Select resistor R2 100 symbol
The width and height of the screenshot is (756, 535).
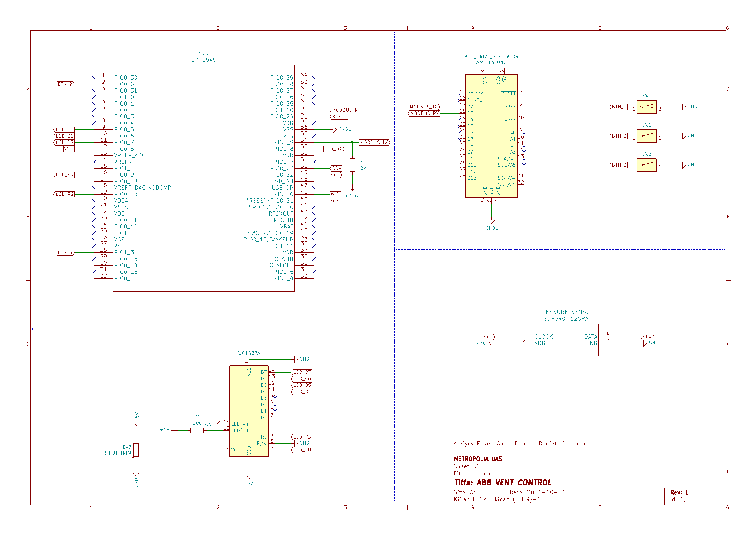(197, 430)
